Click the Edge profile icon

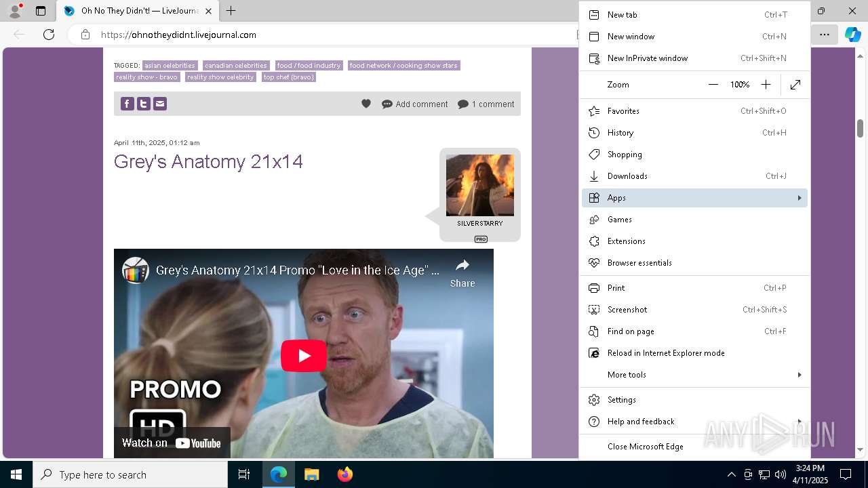14,11
